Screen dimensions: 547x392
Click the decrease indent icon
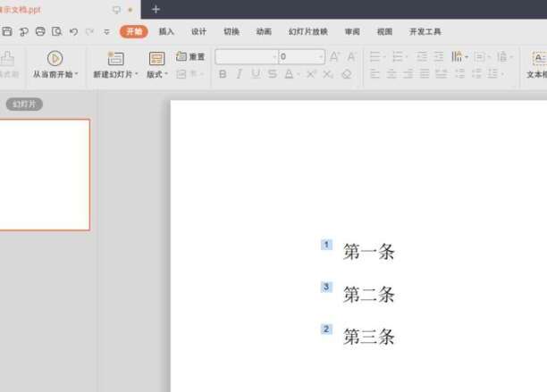[422, 56]
